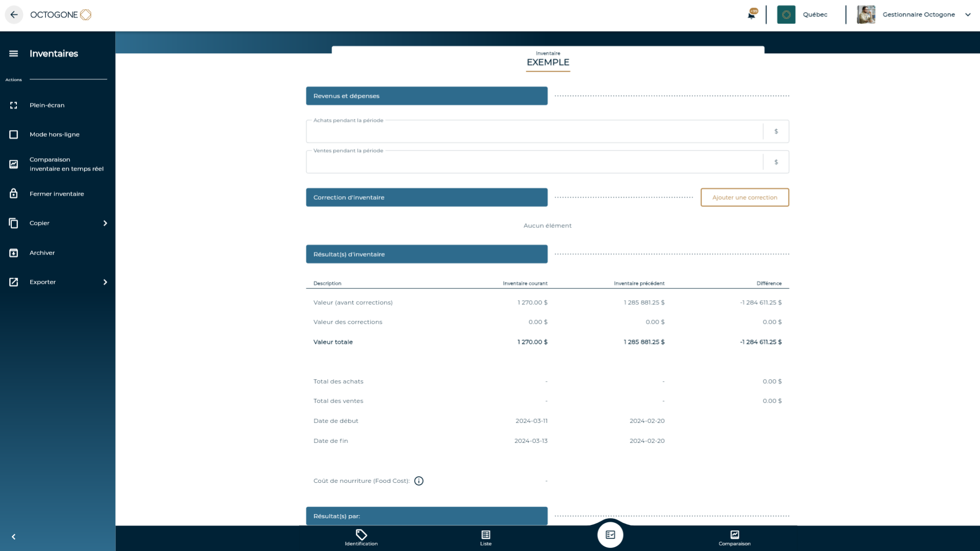The image size is (980, 551).
Task: Click the Résultat(s) d'inventaire section header
Action: point(427,254)
